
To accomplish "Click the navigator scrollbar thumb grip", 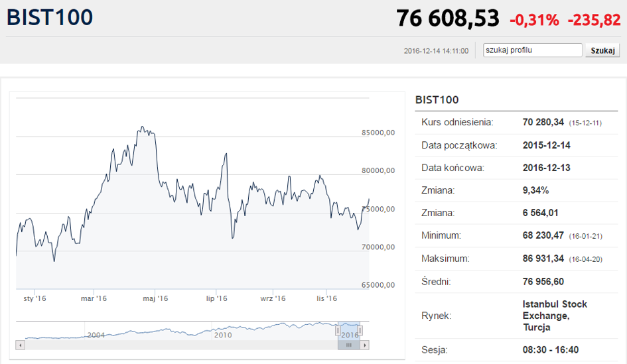I will coord(349,345).
